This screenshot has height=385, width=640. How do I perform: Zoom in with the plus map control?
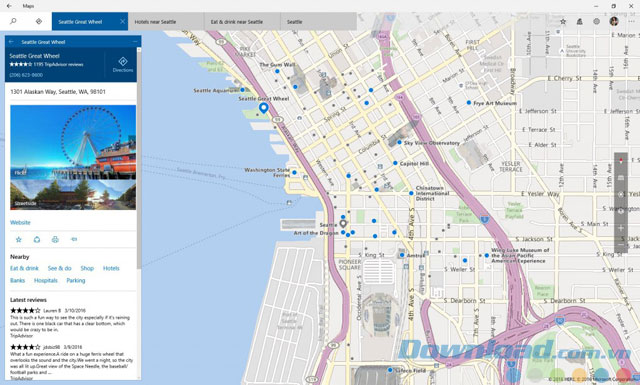pos(621,228)
